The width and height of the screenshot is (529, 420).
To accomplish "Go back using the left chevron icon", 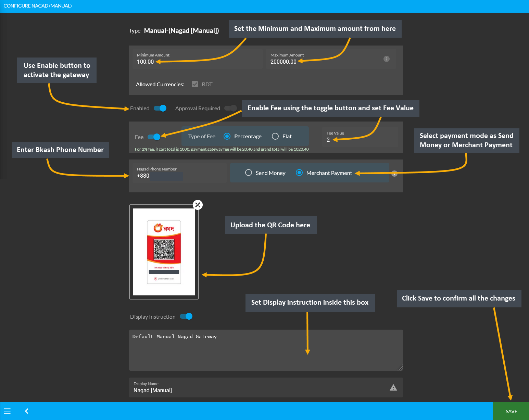I will click(x=27, y=411).
